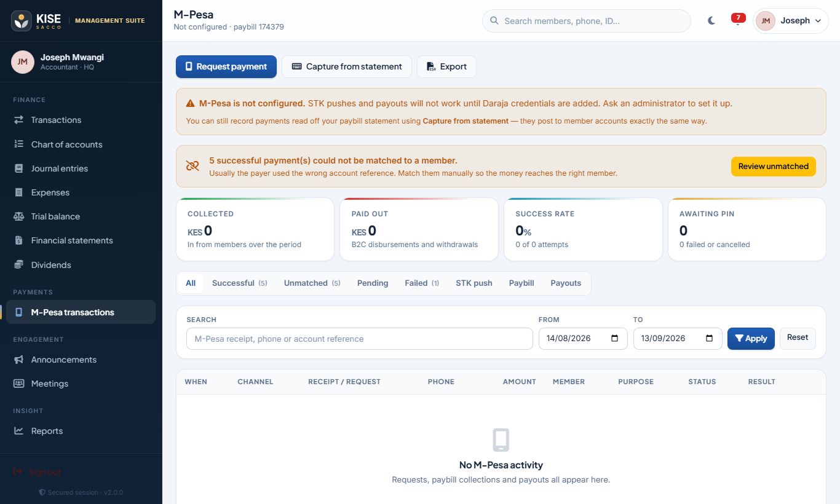Open the From date calendar picker icon
The image size is (840, 504).
(615, 339)
